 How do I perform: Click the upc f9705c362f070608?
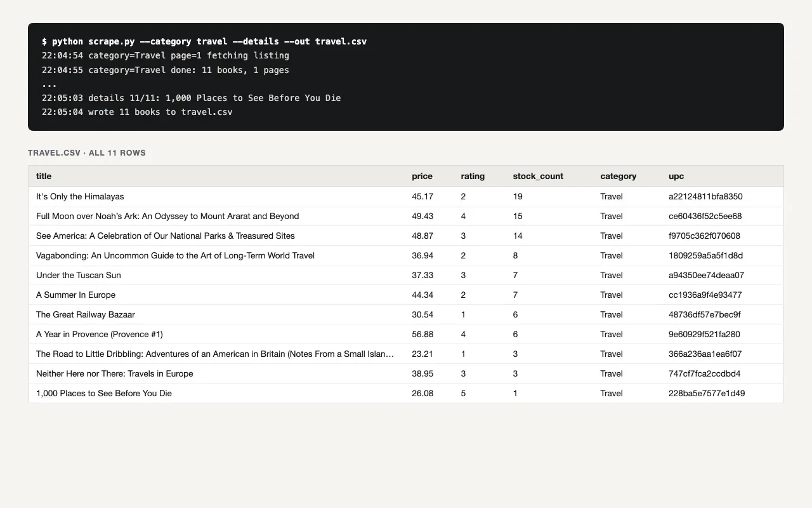(x=704, y=236)
